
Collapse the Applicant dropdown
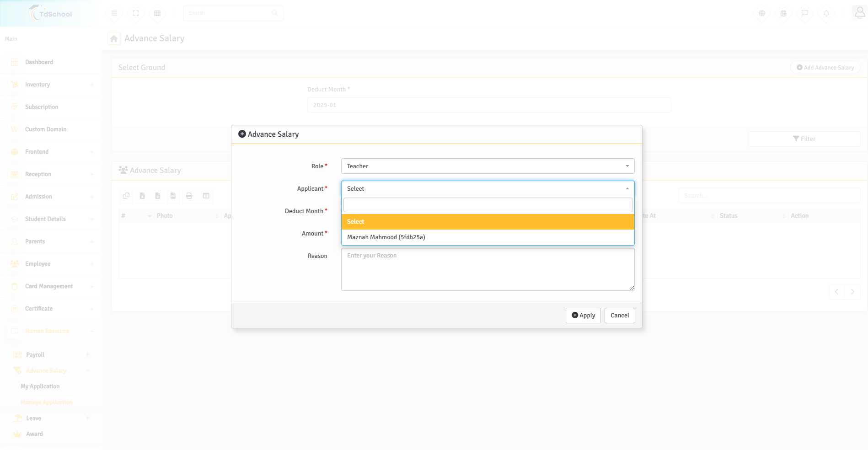click(x=488, y=188)
